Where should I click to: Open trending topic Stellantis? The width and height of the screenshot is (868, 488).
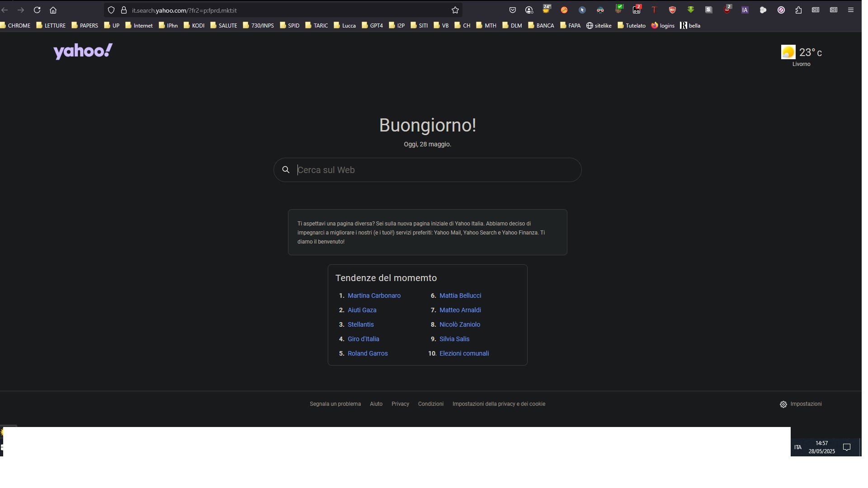tap(360, 324)
